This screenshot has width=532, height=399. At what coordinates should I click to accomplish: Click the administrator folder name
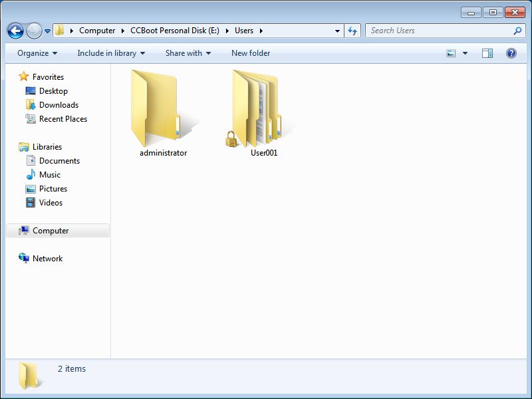pos(163,153)
